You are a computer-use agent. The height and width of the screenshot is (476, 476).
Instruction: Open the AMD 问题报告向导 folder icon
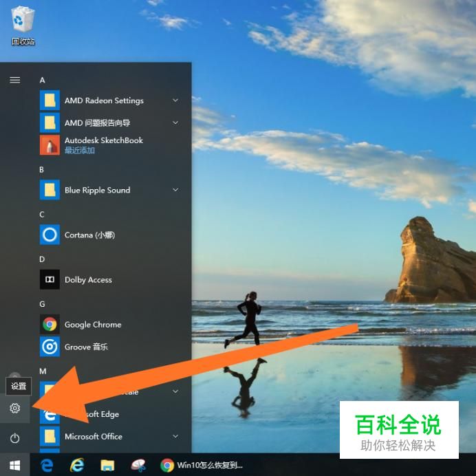tap(50, 122)
